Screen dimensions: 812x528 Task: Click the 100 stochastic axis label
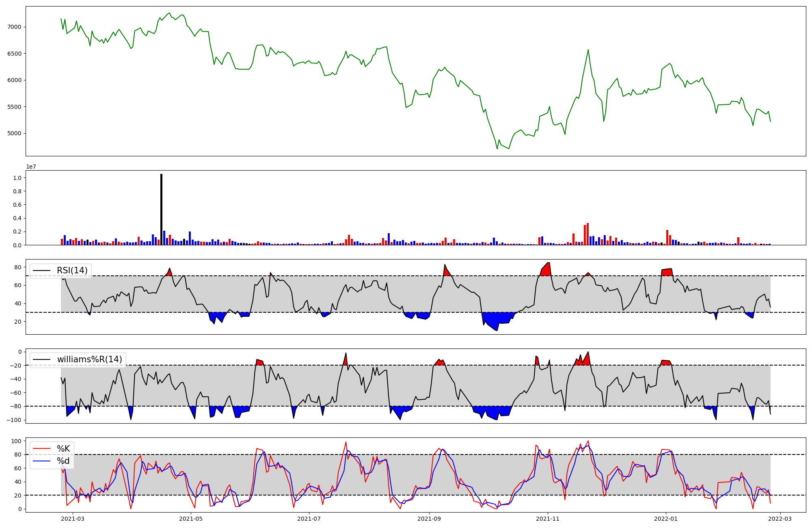pos(16,441)
